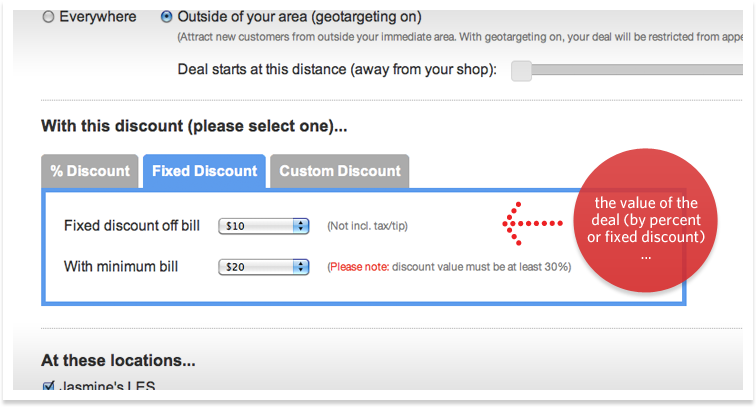Select the Everywhere radio button
756x407 pixels.
[48, 17]
